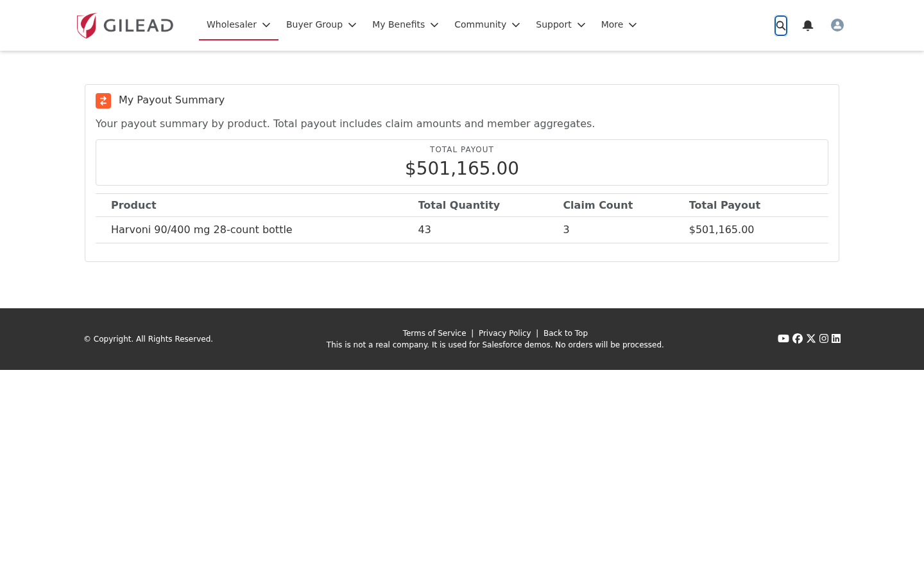Image resolution: width=924 pixels, height=578 pixels.
Task: Expand the Wholesaler menu
Action: point(239,24)
